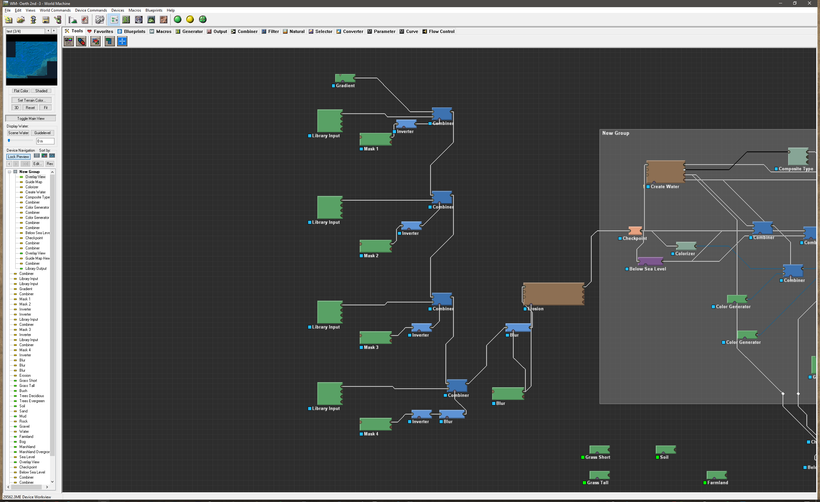The height and width of the screenshot is (502, 820).
Task: Click the terrain preview thumbnail
Action: click(x=31, y=60)
